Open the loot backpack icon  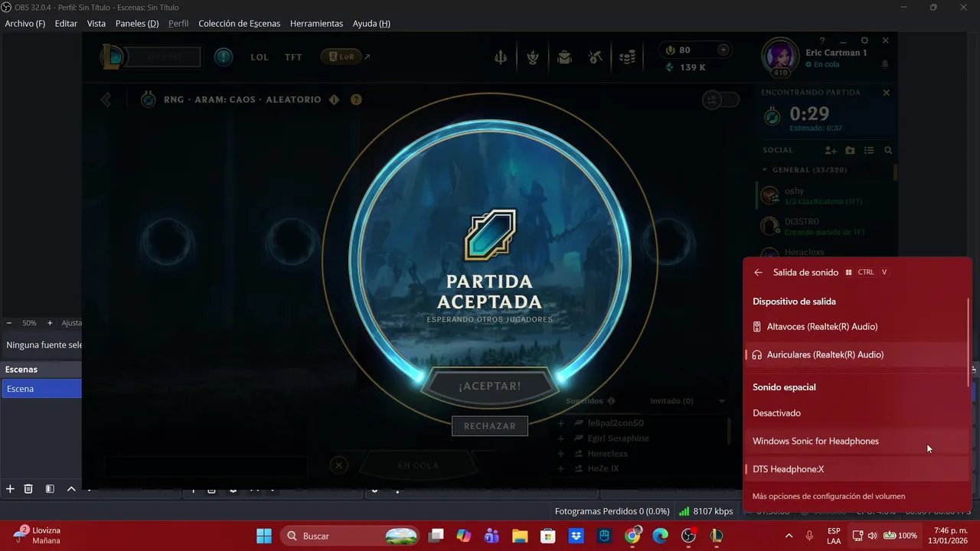pos(564,57)
